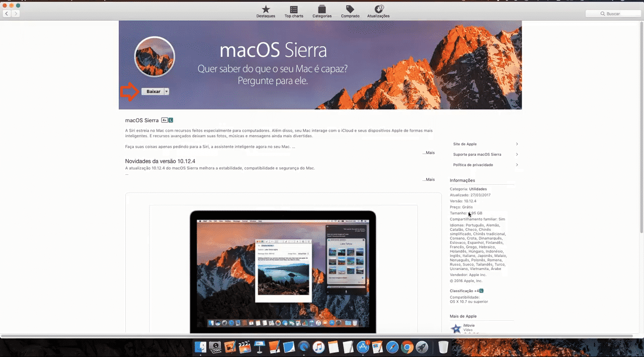Click the 4+ rating badge beside macOS Sierra title
The height and width of the screenshot is (357, 644).
(x=164, y=121)
